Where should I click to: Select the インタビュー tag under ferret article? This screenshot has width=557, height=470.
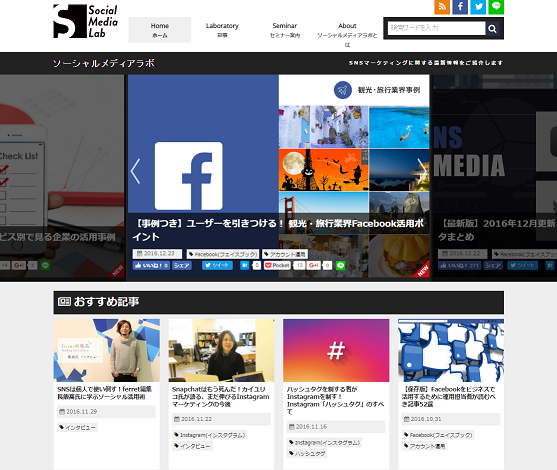click(77, 427)
